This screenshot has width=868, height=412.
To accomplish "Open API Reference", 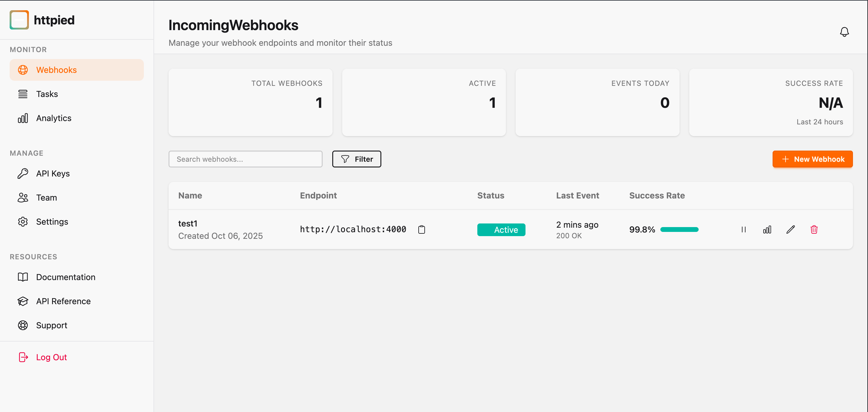I will [63, 301].
